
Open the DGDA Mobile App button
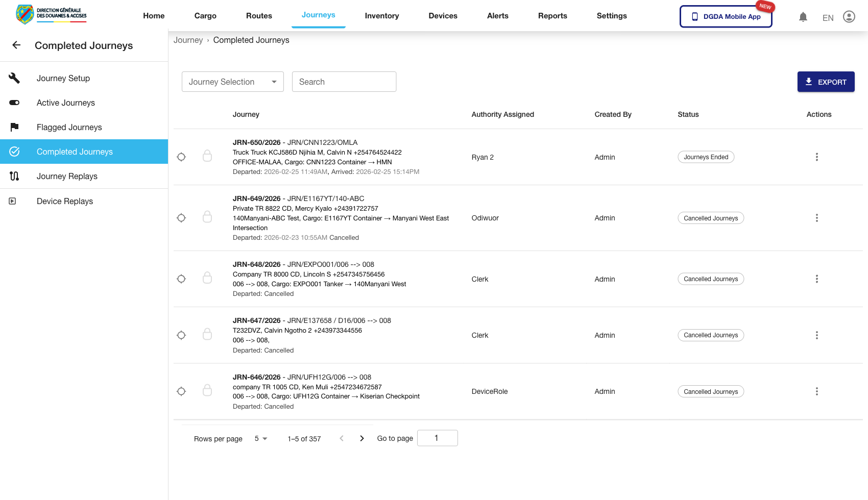click(726, 16)
